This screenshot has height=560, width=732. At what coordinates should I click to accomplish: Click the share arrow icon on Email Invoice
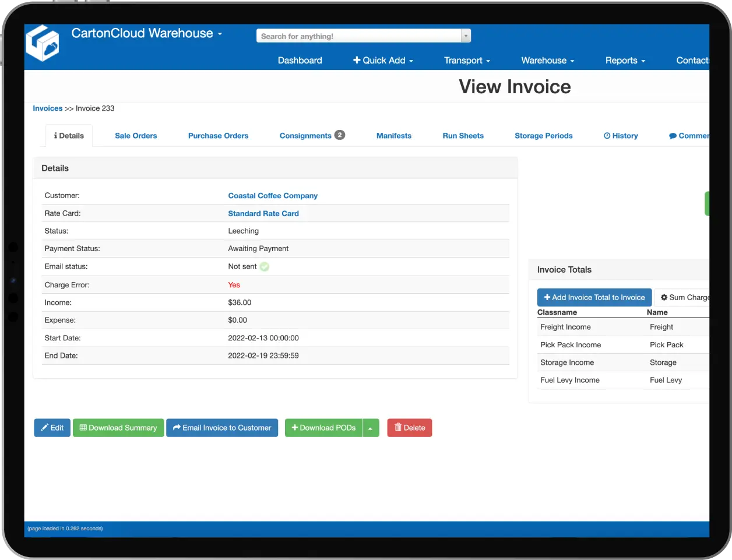click(x=175, y=428)
